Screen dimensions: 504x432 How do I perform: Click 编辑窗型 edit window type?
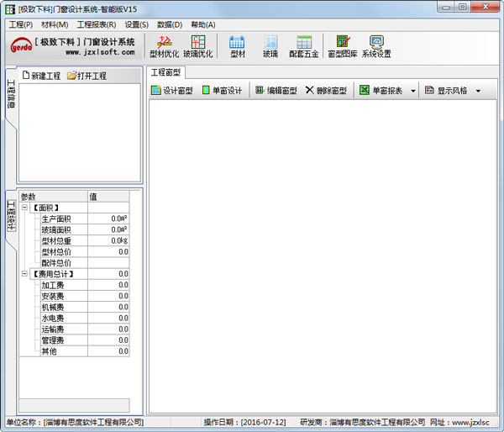pyautogui.click(x=276, y=91)
